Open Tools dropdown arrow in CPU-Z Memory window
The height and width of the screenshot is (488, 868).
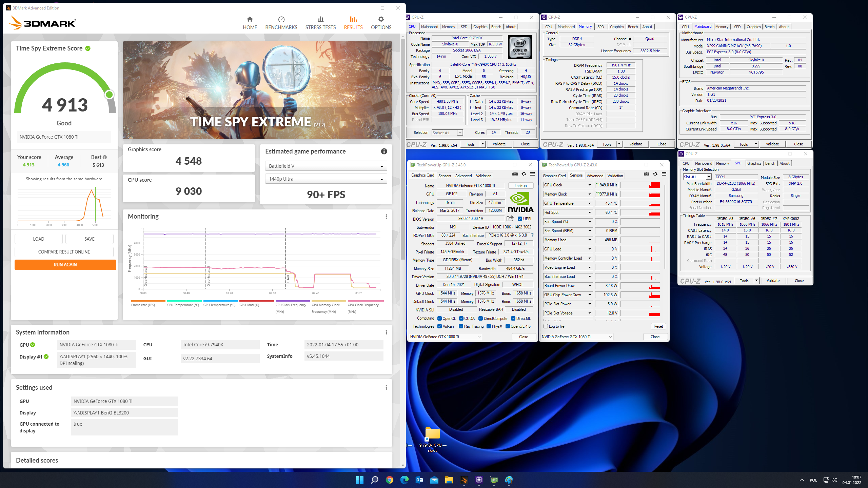(619, 144)
